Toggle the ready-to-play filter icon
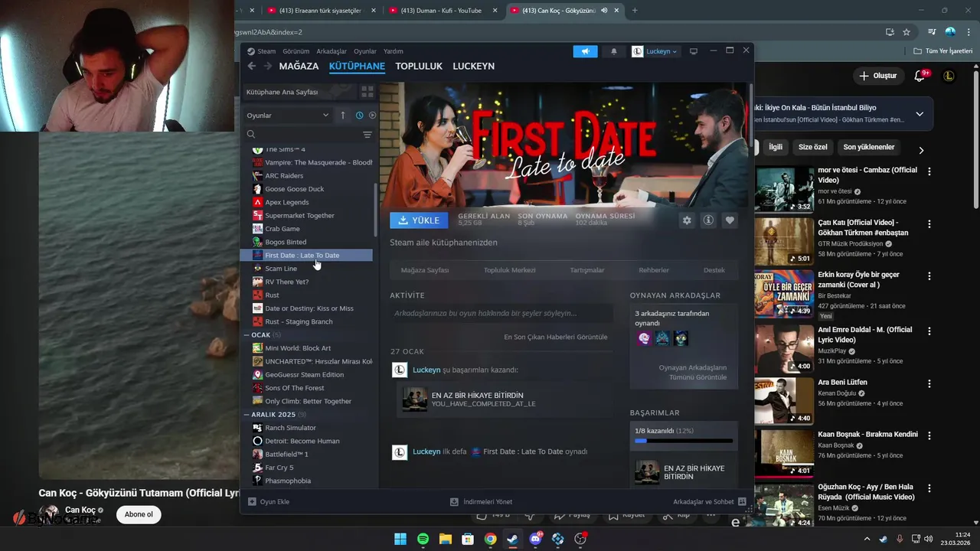Screen dimensions: 980x551 pyautogui.click(x=372, y=115)
